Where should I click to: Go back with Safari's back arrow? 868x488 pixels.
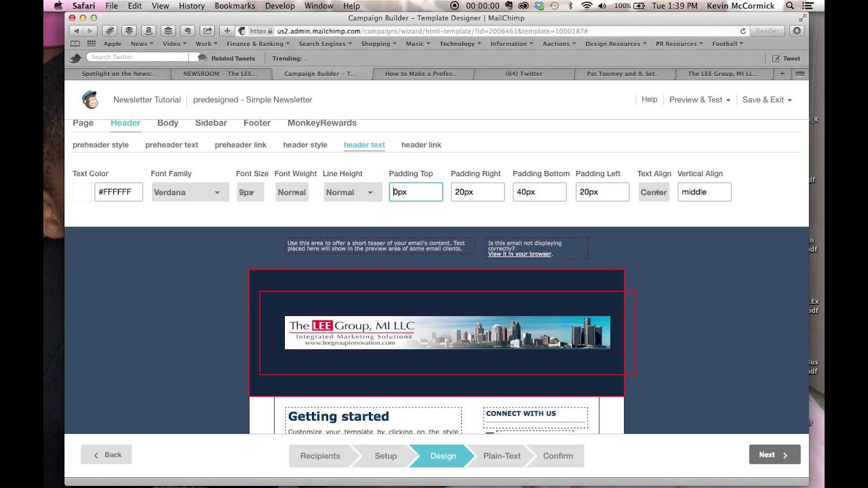point(76,31)
